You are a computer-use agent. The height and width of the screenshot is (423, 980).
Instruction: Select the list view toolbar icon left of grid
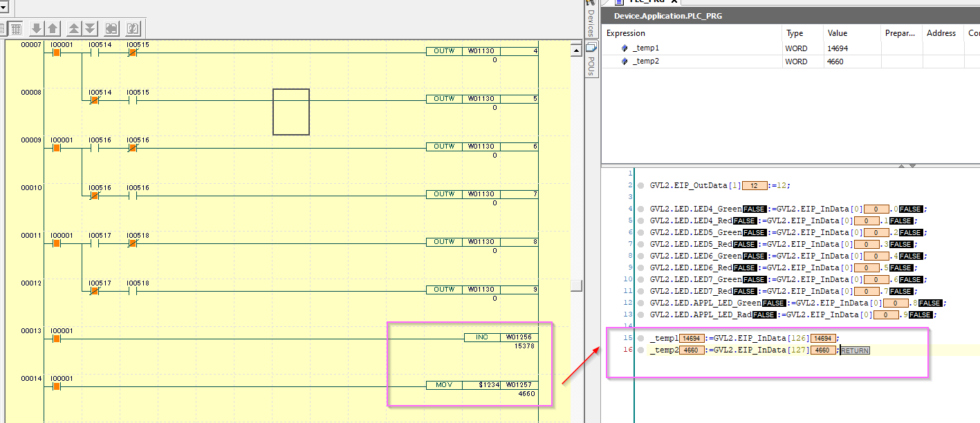click(3, 28)
